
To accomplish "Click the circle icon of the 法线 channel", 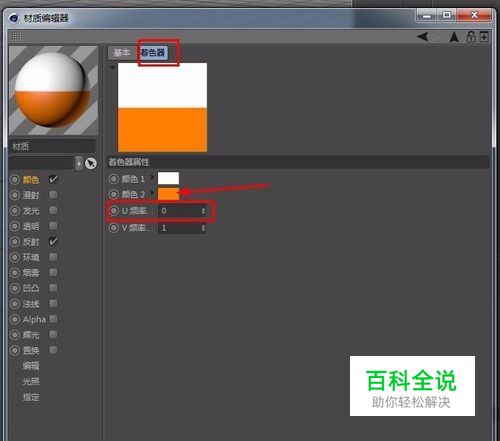I will pos(15,304).
